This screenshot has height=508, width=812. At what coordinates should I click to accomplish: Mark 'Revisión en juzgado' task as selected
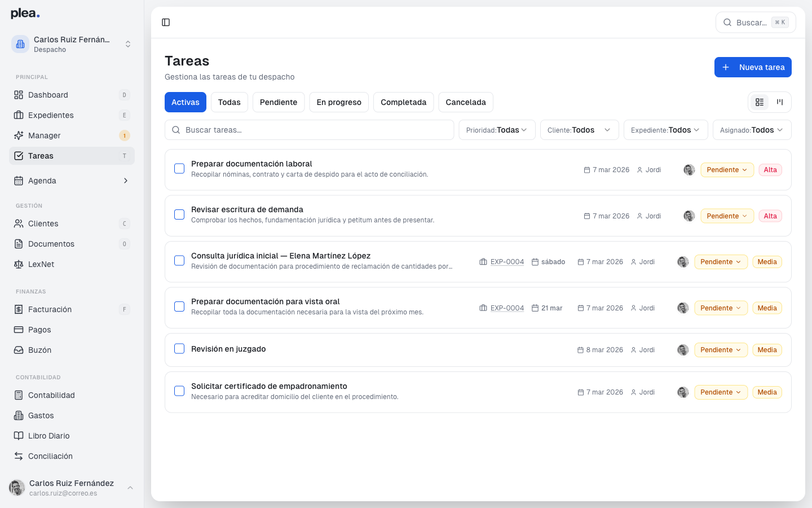pyautogui.click(x=179, y=348)
